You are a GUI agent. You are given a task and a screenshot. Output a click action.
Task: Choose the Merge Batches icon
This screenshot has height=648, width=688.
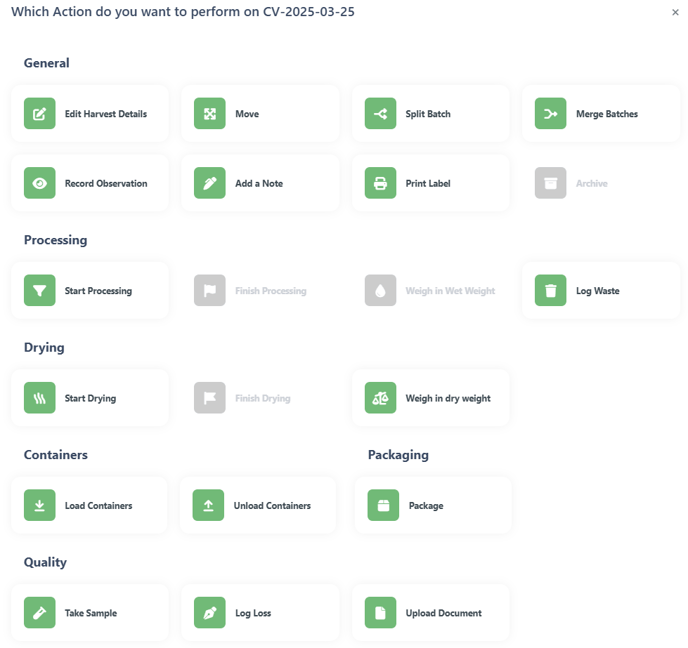tap(551, 114)
